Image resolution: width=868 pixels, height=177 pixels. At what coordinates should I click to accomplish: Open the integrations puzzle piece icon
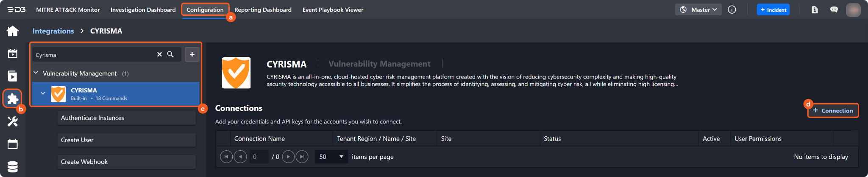click(x=13, y=99)
